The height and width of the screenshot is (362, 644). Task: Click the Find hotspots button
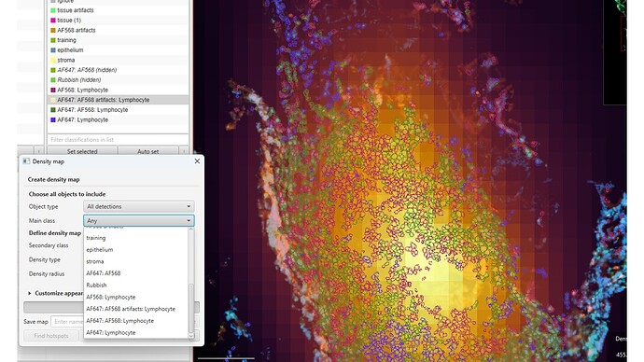(51, 336)
